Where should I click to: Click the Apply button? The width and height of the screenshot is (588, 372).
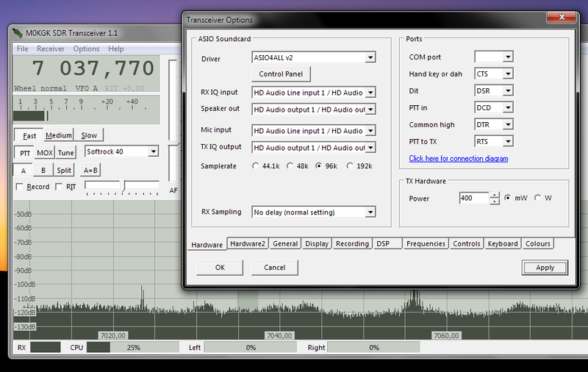click(545, 268)
